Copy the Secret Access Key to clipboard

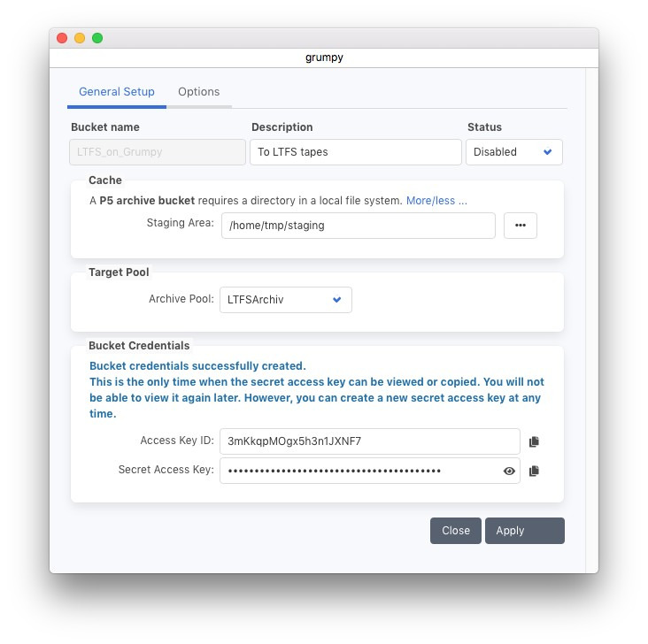click(534, 471)
